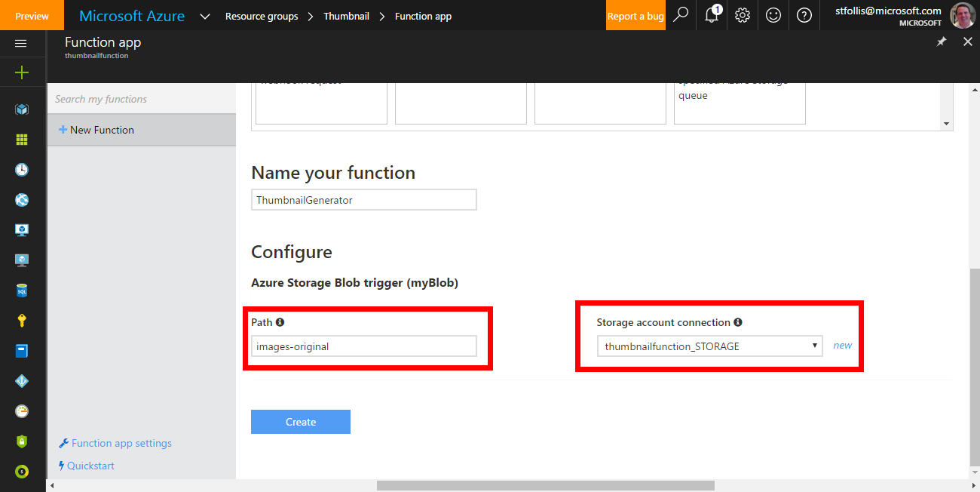The height and width of the screenshot is (492, 980).
Task: Open Function app settings link
Action: tap(121, 443)
